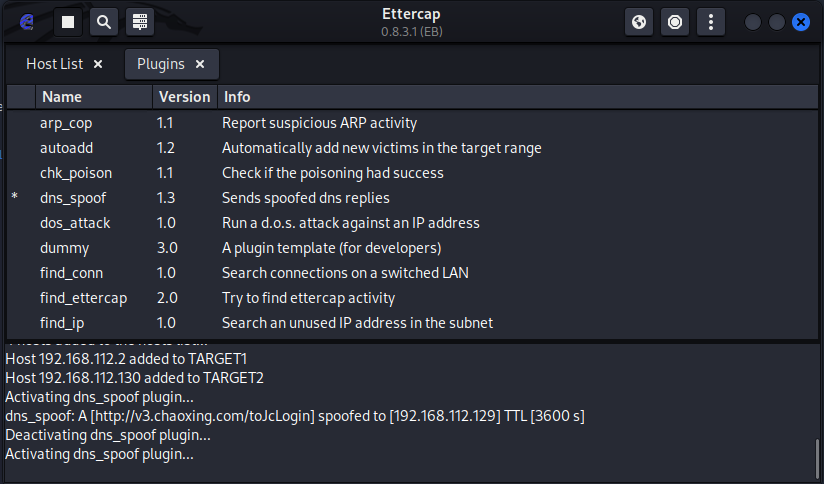Choose the find_ip plugin row

[62, 323]
